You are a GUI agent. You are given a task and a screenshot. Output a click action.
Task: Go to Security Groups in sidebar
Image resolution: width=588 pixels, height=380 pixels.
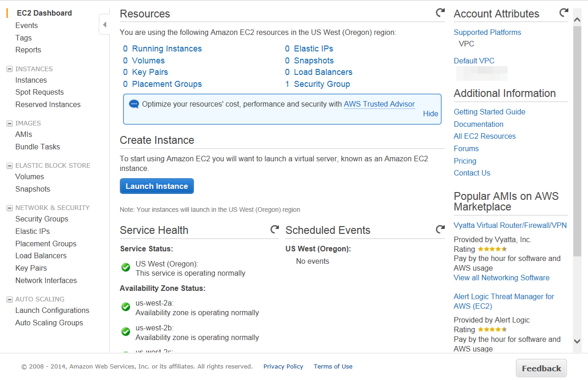(42, 219)
